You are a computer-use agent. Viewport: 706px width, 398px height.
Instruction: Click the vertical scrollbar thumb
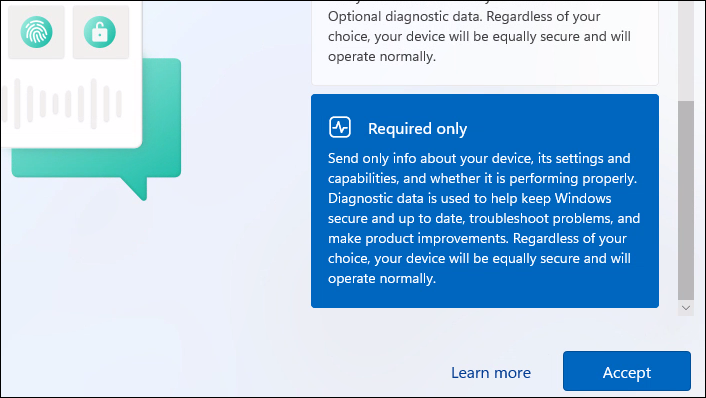[x=686, y=200]
